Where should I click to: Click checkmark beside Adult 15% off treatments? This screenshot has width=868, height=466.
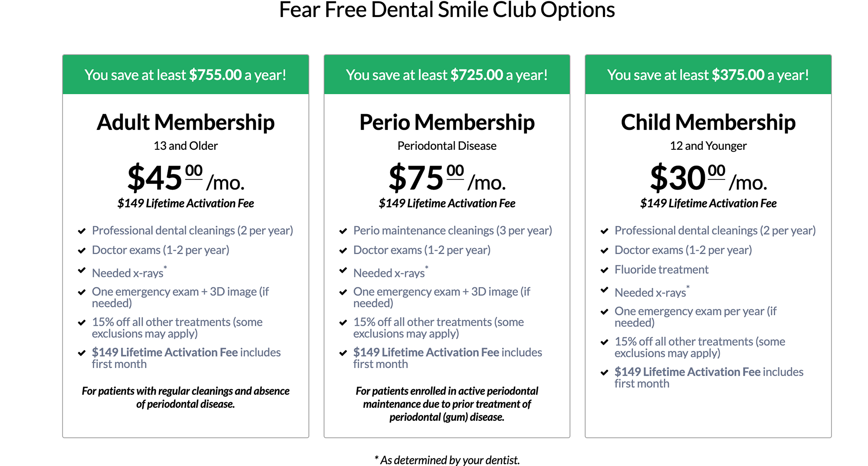pos(82,323)
